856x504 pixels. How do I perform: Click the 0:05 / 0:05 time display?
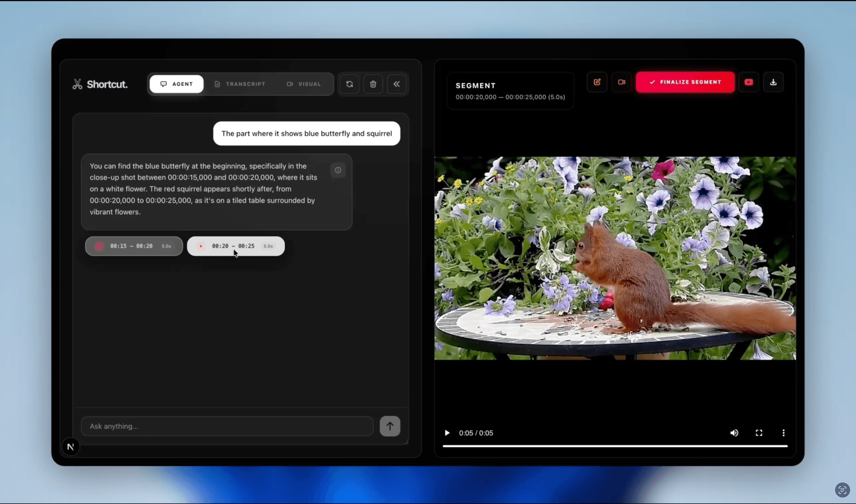pos(476,433)
